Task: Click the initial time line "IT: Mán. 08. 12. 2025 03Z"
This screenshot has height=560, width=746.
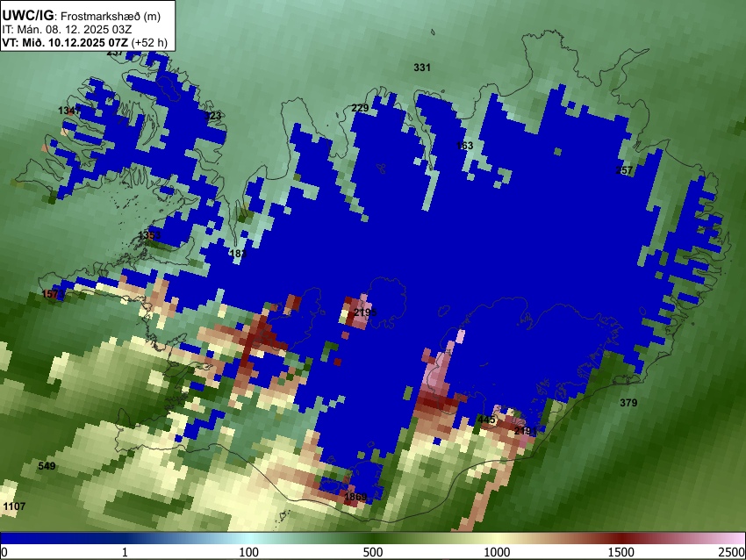Action: pos(67,30)
